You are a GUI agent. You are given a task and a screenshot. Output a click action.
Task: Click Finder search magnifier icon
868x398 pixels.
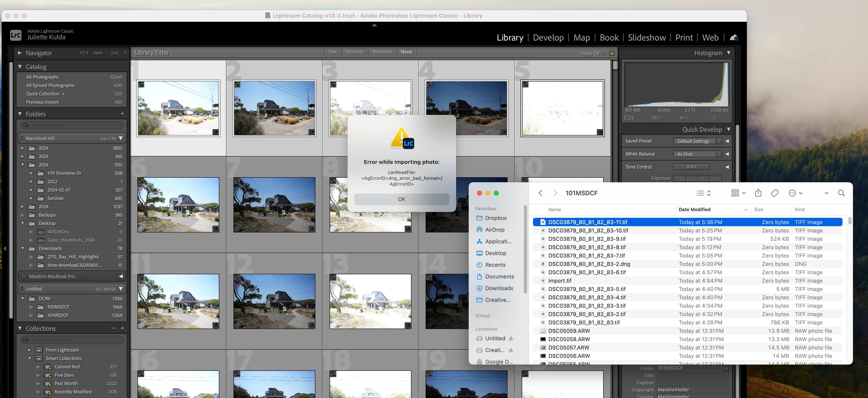pyautogui.click(x=841, y=193)
